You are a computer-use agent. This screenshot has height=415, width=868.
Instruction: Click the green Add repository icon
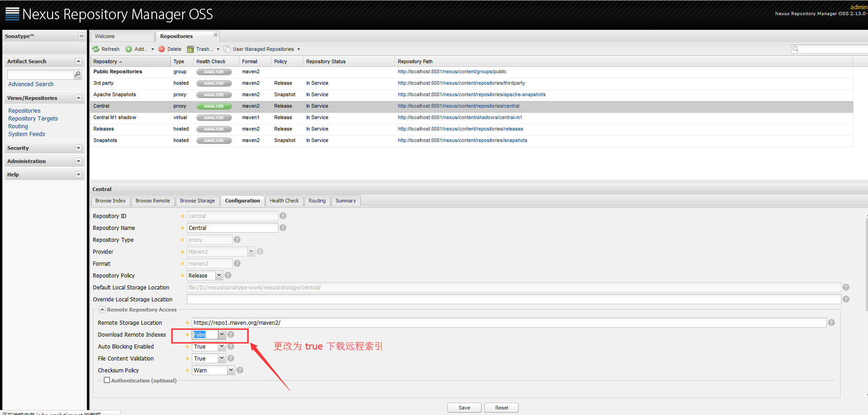[129, 49]
